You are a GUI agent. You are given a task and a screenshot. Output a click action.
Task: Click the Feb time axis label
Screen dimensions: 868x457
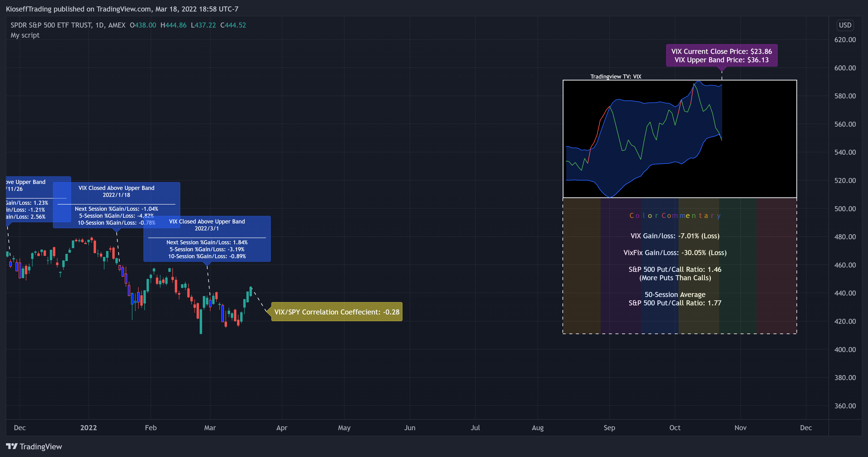pyautogui.click(x=151, y=428)
